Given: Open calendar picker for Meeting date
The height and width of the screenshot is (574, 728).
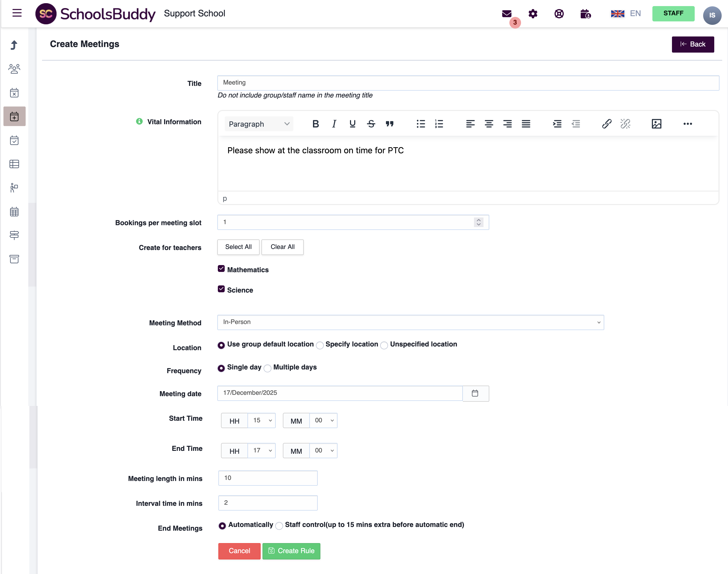Looking at the screenshot, I should [x=475, y=393].
